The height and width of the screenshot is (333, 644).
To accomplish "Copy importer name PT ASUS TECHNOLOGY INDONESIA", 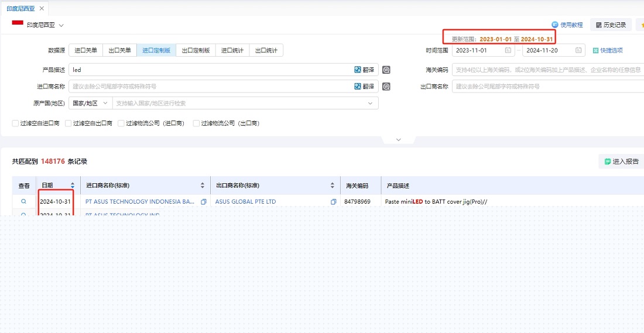I will click(x=203, y=202).
